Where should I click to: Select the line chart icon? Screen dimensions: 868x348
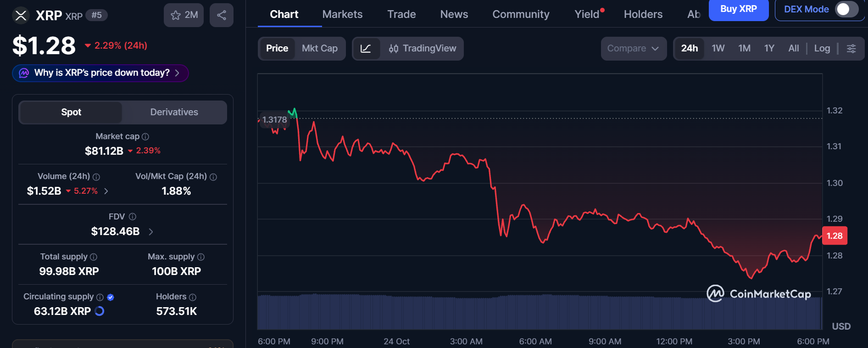point(366,49)
